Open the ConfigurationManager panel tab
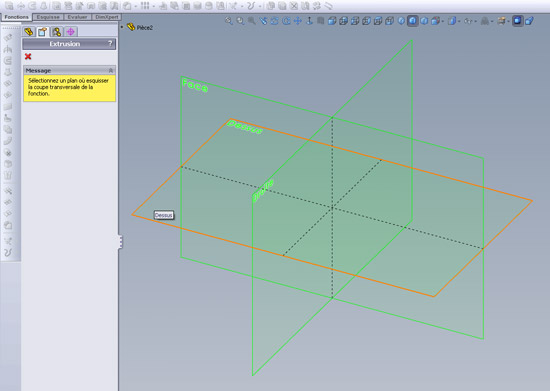 [56, 32]
